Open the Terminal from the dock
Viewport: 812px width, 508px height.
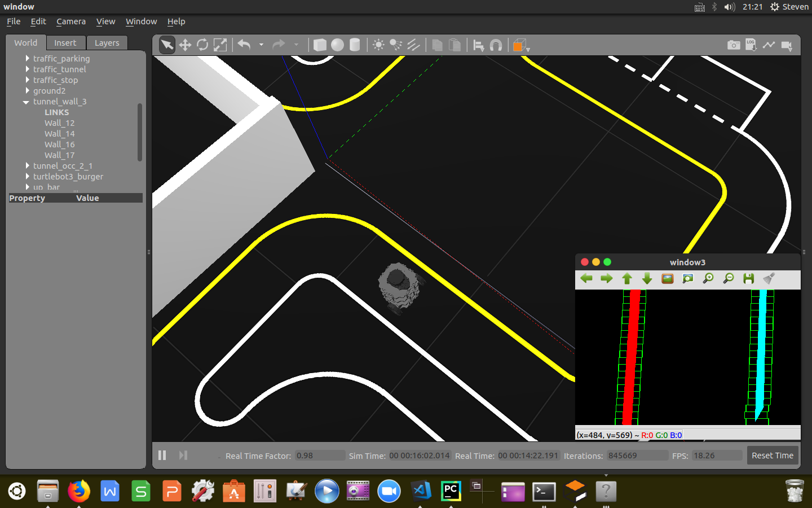click(x=544, y=492)
